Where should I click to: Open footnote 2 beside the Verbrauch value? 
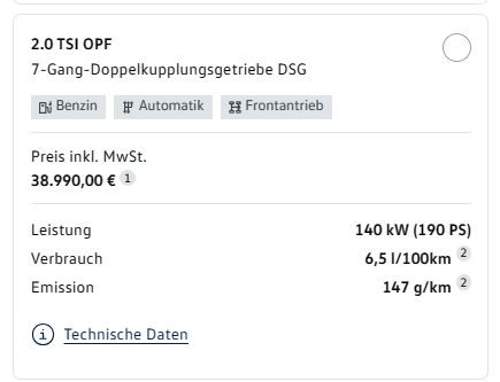coord(463,254)
